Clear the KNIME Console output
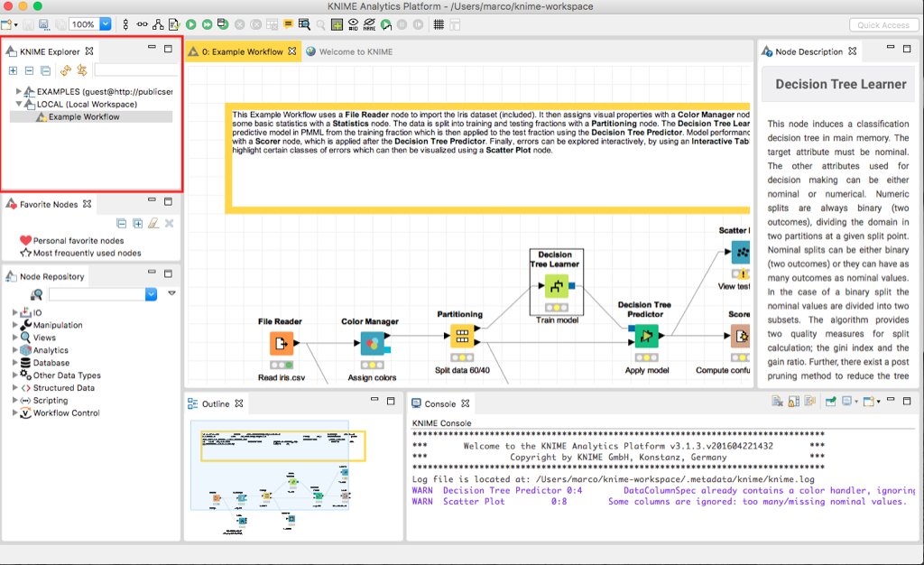924x565 pixels. click(777, 400)
